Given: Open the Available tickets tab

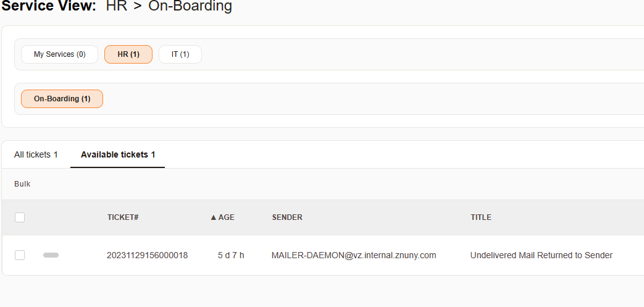Looking at the screenshot, I should [117, 154].
